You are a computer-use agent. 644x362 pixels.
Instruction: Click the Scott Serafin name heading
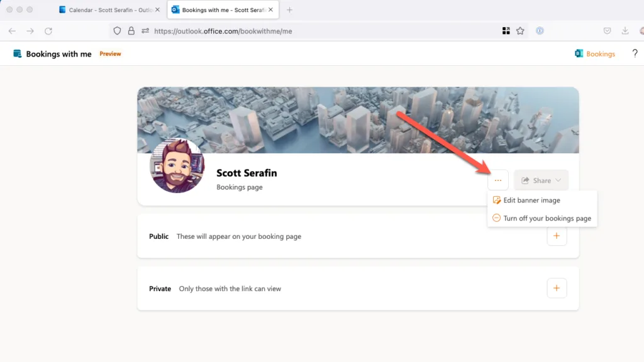[247, 173]
